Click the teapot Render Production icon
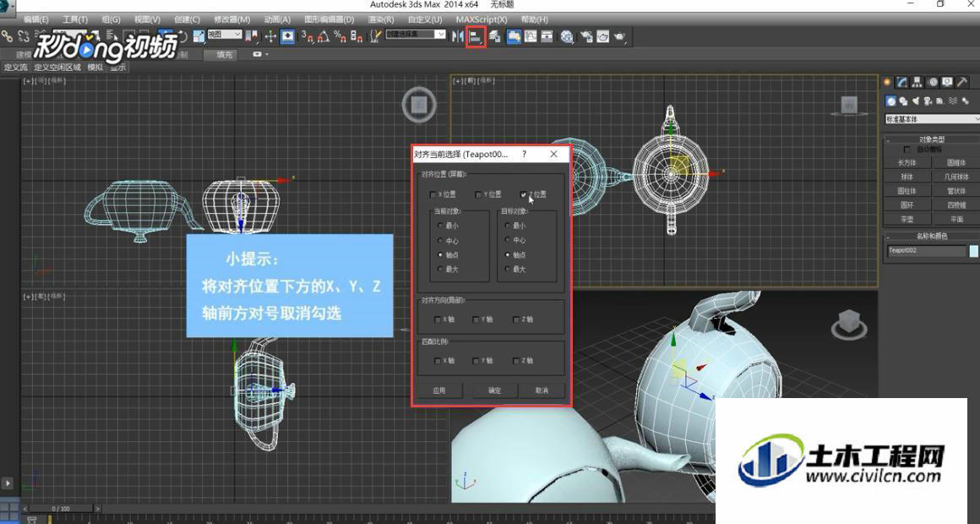The image size is (980, 524). point(619,37)
